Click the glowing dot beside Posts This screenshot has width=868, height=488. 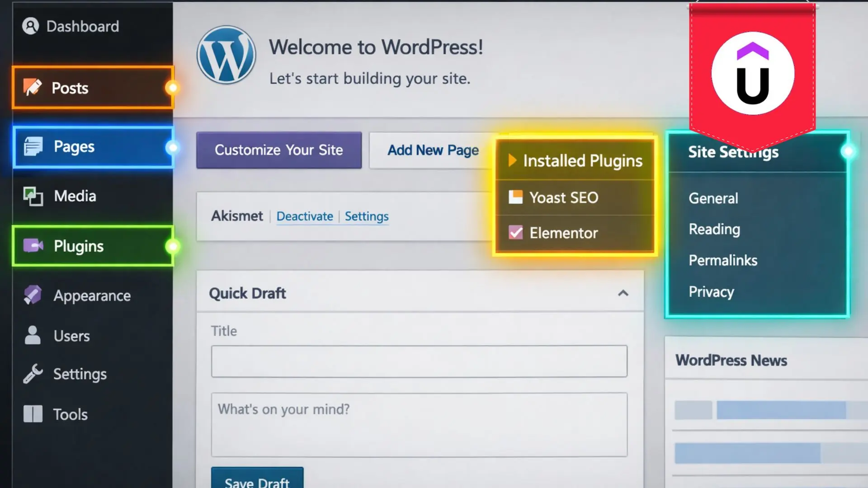(172, 88)
